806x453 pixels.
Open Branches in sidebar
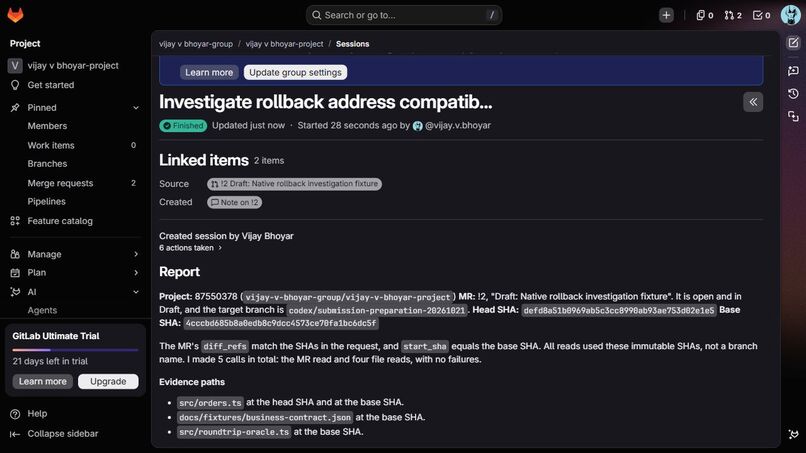pyautogui.click(x=47, y=164)
